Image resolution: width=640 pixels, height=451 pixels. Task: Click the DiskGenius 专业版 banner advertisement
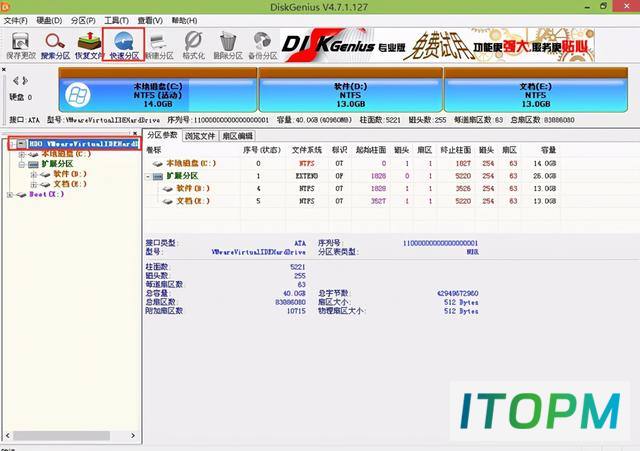(437, 45)
